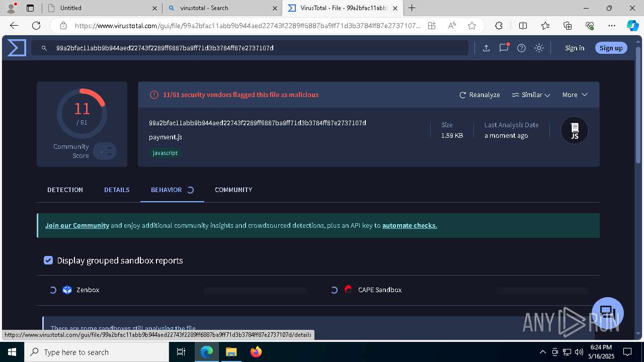Click the Read aloud icon in address bar
Screen dimensions: 644x362
(x=452, y=26)
